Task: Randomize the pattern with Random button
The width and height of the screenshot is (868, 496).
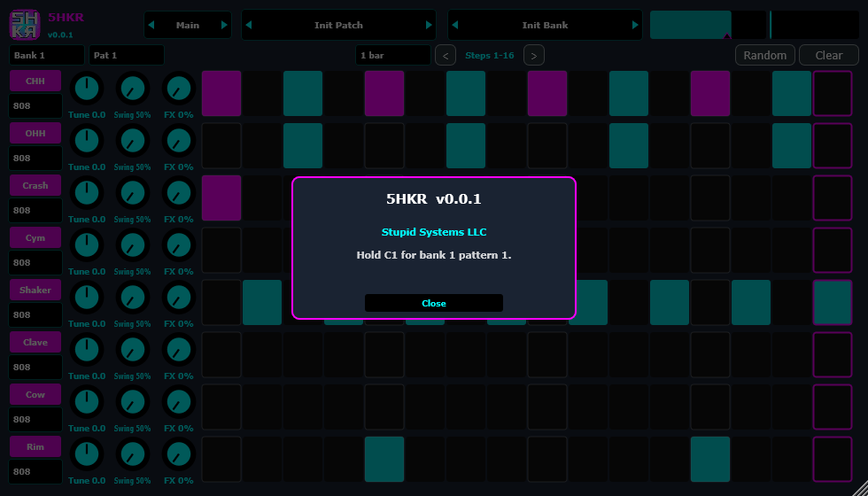Action: (x=765, y=55)
